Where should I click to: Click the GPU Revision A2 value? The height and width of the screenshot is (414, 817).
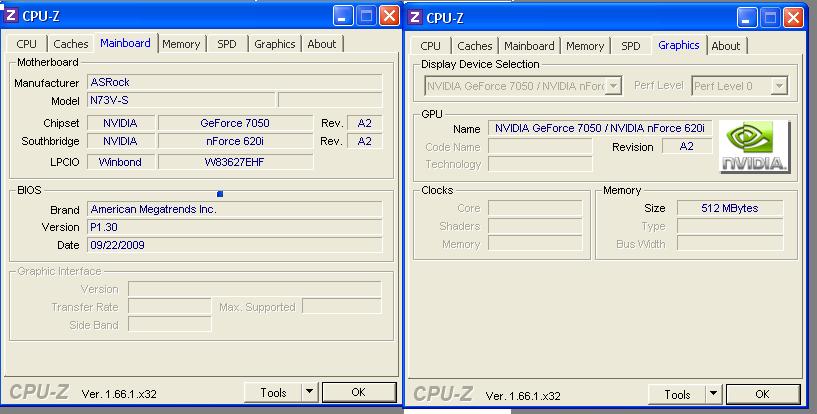click(687, 146)
